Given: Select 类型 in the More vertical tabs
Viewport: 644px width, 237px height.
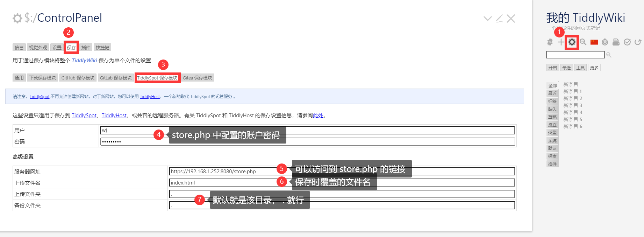Looking at the screenshot, I should pos(552,132).
